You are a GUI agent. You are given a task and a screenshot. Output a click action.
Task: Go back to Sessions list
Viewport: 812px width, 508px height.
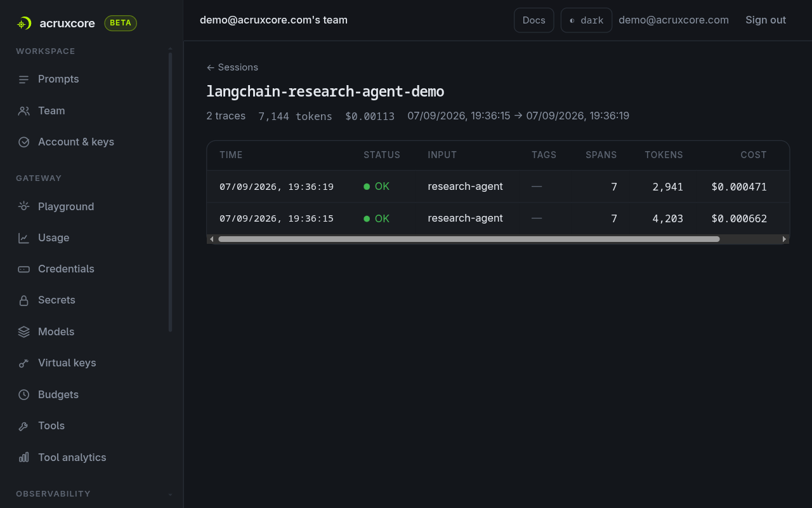232,67
